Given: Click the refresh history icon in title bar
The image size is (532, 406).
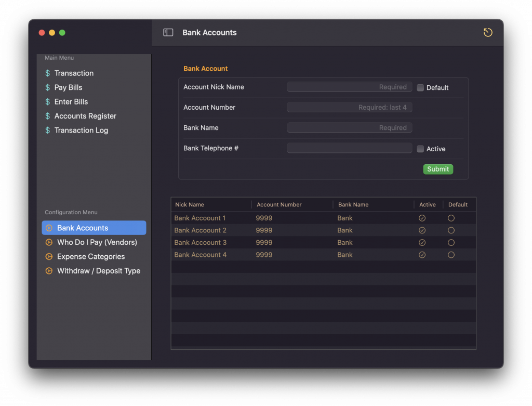Looking at the screenshot, I should pos(487,33).
